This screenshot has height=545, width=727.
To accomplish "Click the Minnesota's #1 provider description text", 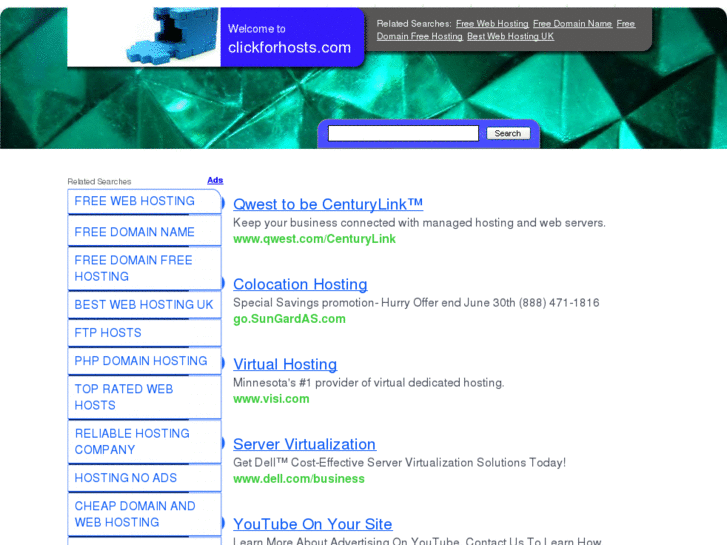I will 369,383.
